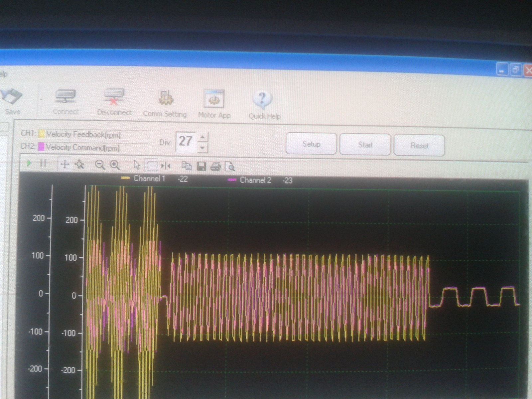This screenshot has height=399, width=532.
Task: Pause the scope trace
Action: 43,164
